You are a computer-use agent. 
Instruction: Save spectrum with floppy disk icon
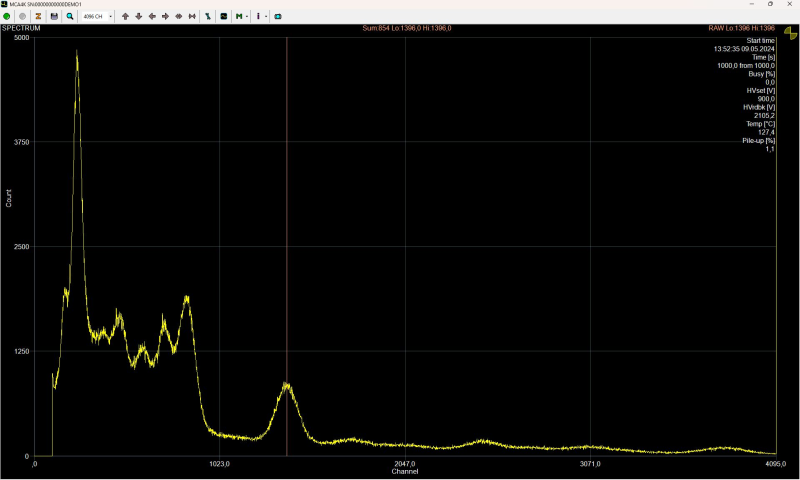54,16
